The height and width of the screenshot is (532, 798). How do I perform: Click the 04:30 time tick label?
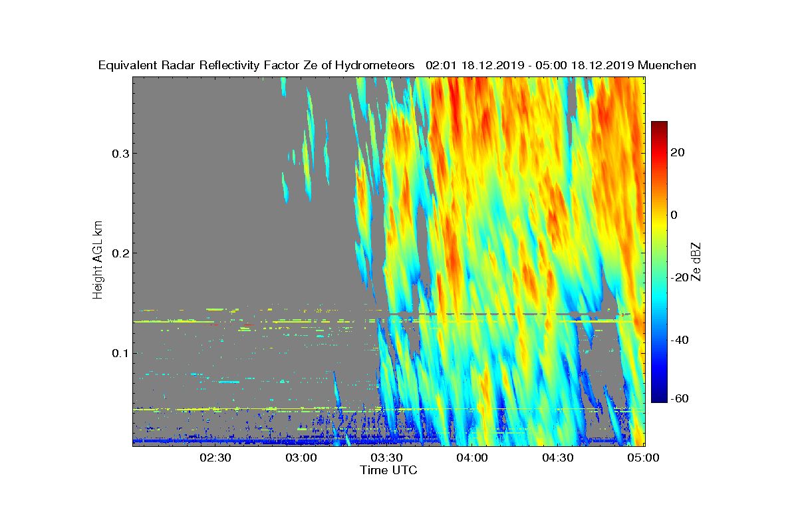pyautogui.click(x=558, y=458)
